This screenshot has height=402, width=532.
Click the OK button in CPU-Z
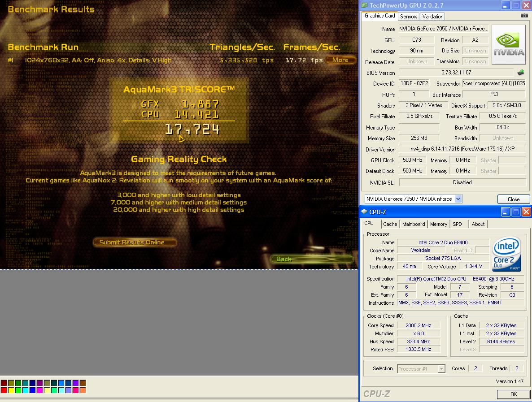pos(514,394)
